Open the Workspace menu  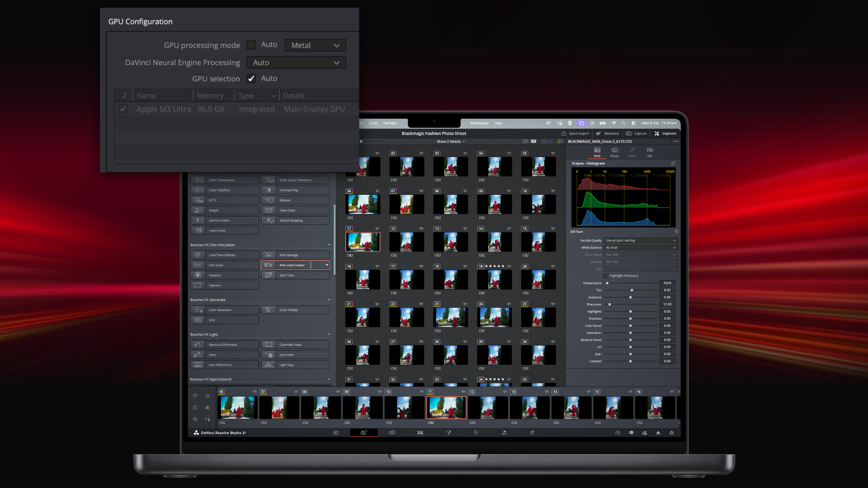479,123
